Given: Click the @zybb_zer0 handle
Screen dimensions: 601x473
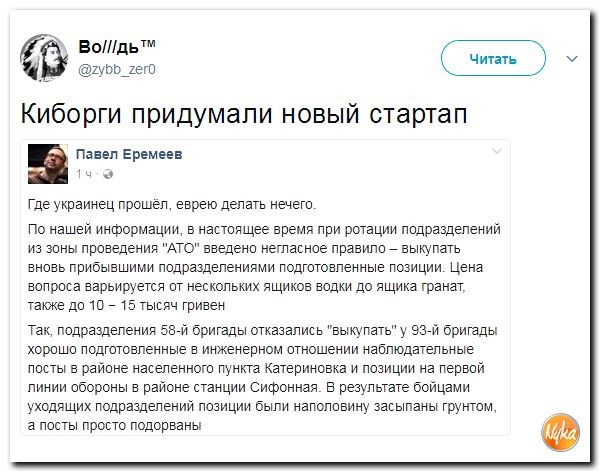Looking at the screenshot, I should pyautogui.click(x=117, y=67).
